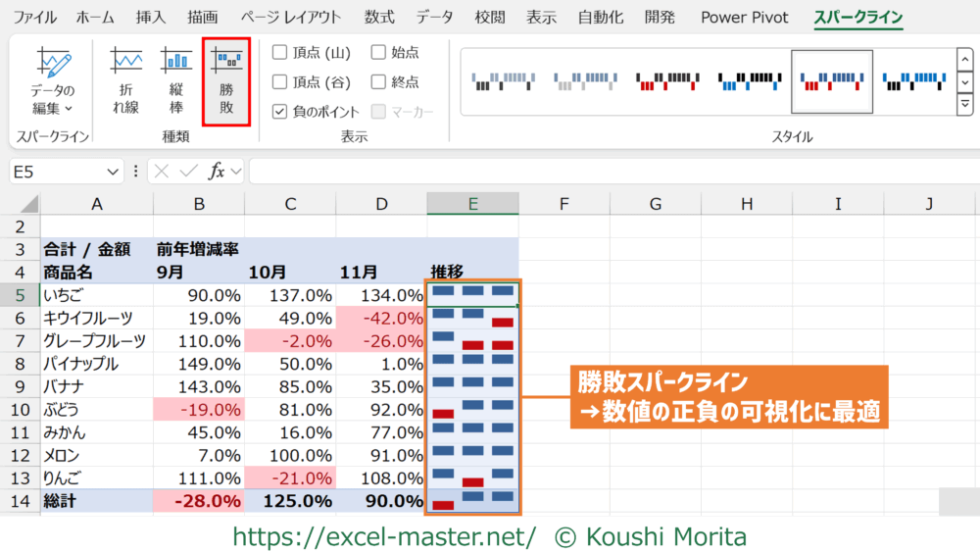Choose the highlighted blue and red sparkline style
The image size is (980, 552).
(x=831, y=81)
